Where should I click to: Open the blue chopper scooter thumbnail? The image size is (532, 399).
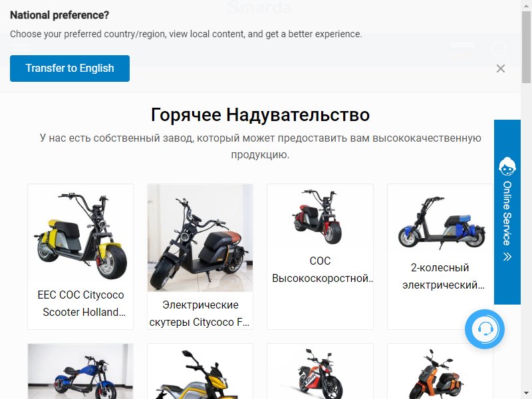click(80, 372)
